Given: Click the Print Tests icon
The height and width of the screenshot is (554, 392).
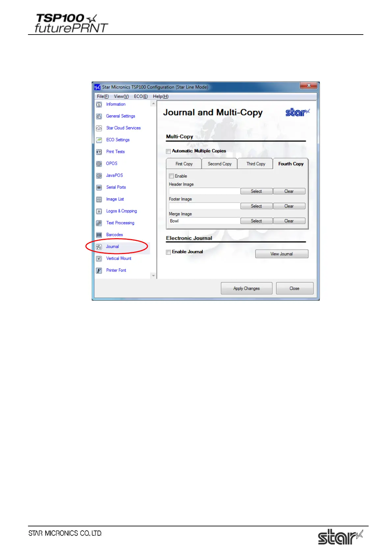Looking at the screenshot, I should point(99,152).
